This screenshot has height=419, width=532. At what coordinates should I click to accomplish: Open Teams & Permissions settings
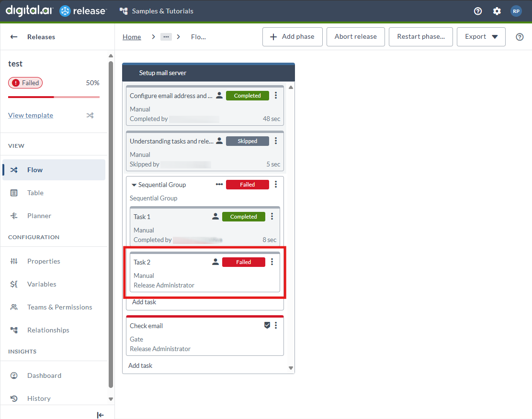[59, 307]
